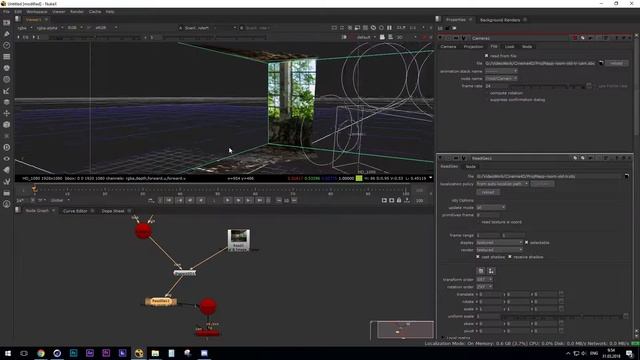Open the 3D nodes toolbar menu
This screenshot has width=640, height=360.
(x=7, y=125)
